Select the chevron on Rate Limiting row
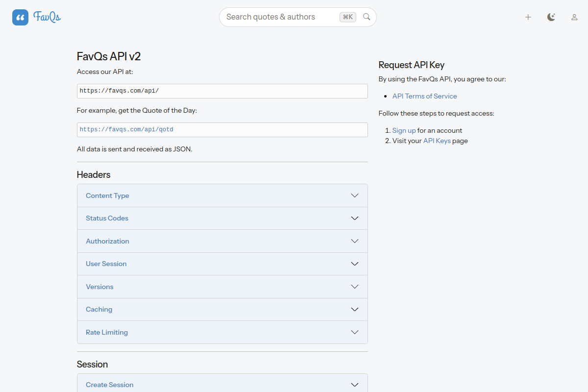This screenshot has height=392, width=588. point(355,332)
